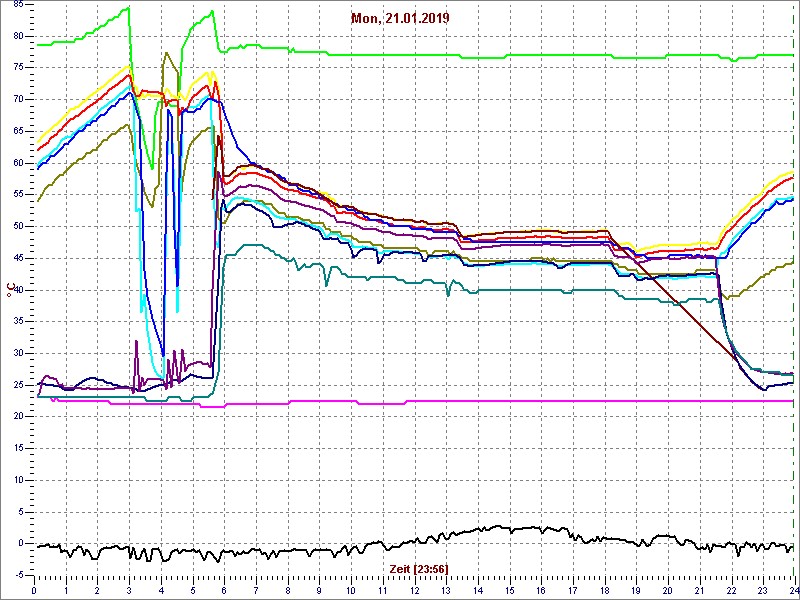Click hour 18 on the time axis

605,589
